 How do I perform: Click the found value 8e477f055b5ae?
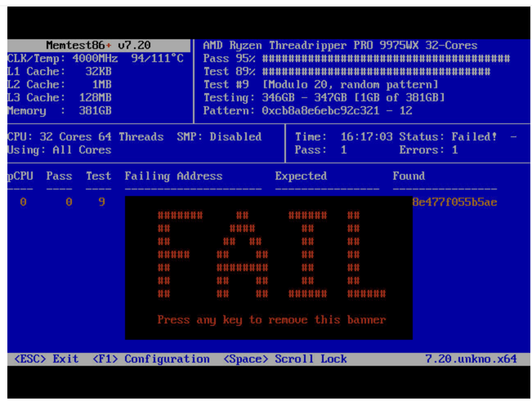[455, 202]
